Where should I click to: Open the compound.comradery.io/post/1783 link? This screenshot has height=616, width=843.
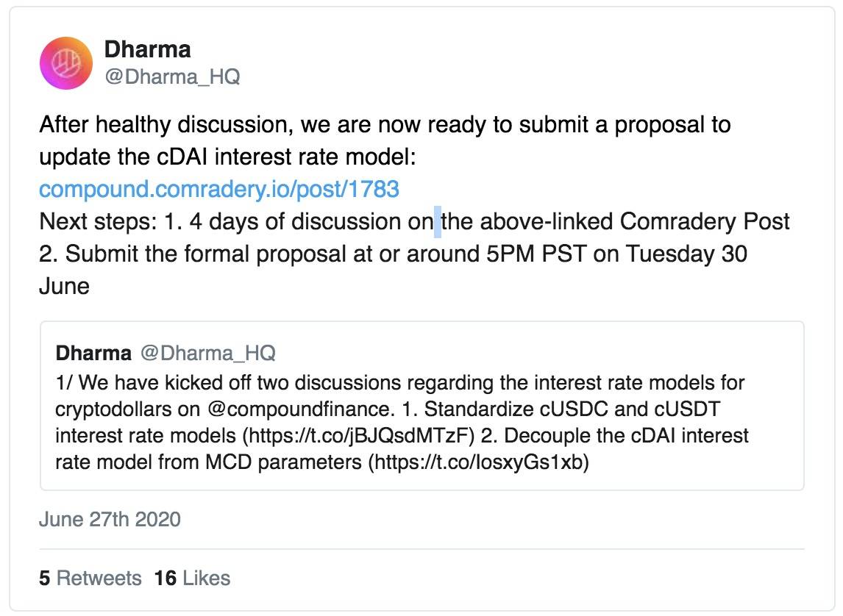click(x=219, y=189)
